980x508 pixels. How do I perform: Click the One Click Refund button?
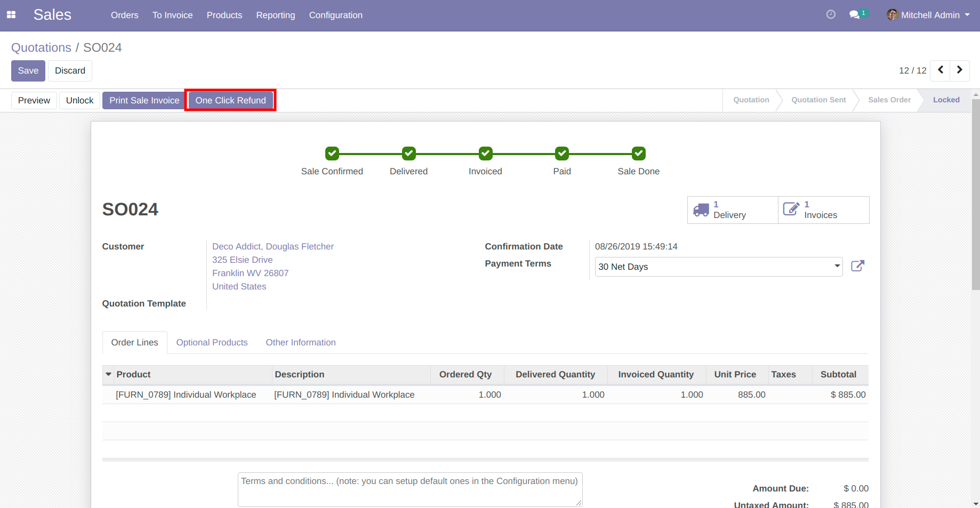point(230,100)
